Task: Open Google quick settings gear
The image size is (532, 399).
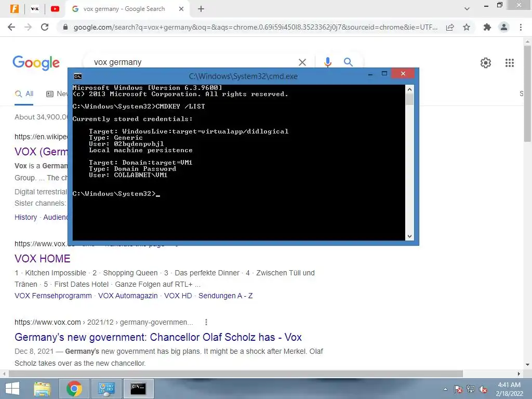Action: [486, 63]
